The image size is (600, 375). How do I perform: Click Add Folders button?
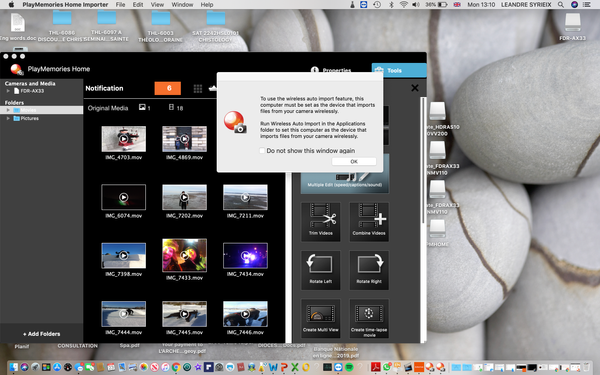[x=41, y=334]
